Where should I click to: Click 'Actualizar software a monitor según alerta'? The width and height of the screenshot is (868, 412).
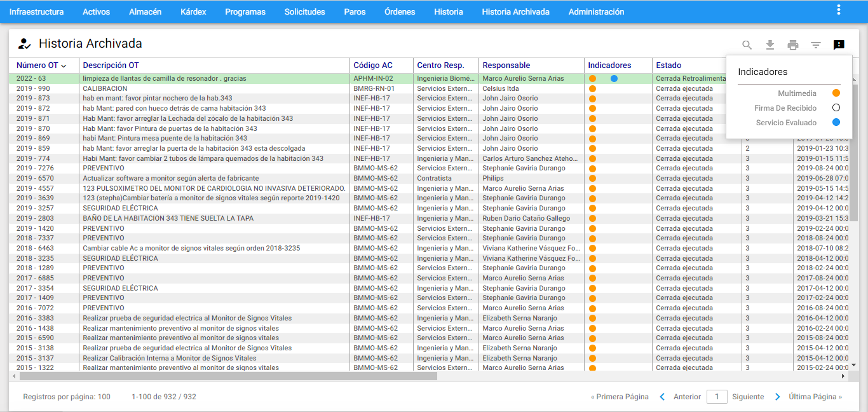[x=170, y=179]
